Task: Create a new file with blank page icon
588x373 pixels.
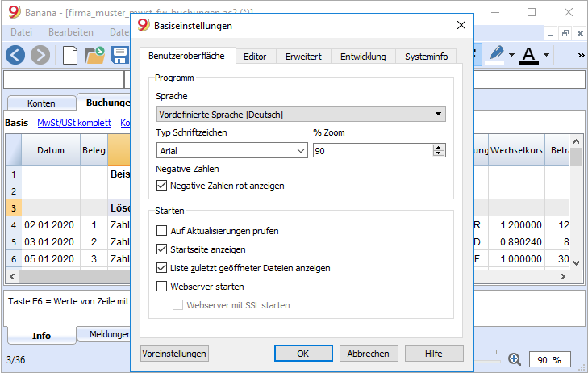Action: (x=69, y=55)
